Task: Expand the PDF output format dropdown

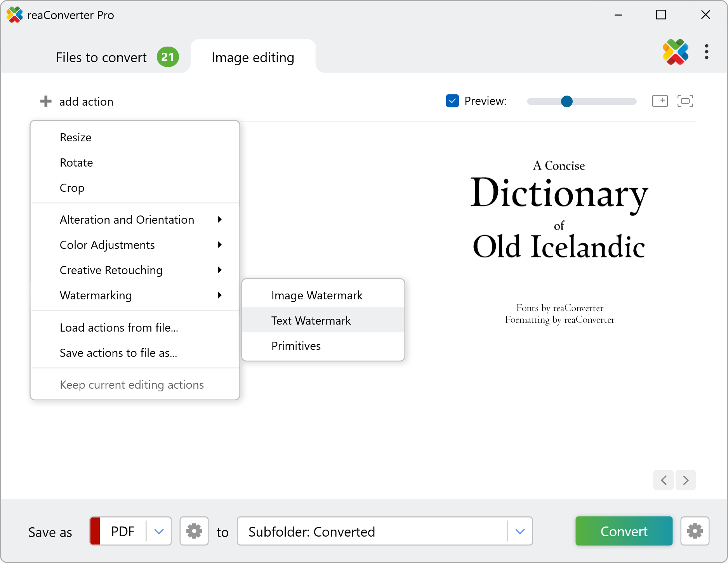Action: coord(159,531)
